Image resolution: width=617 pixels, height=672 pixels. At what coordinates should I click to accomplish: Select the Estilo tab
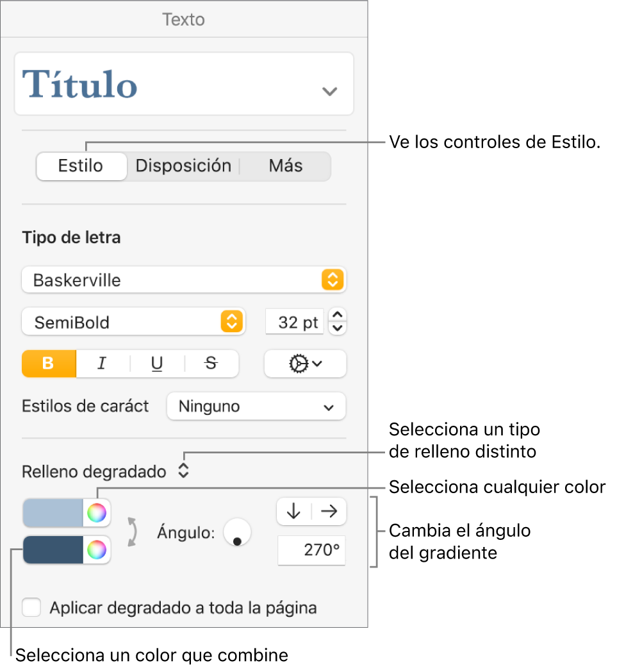click(x=81, y=166)
